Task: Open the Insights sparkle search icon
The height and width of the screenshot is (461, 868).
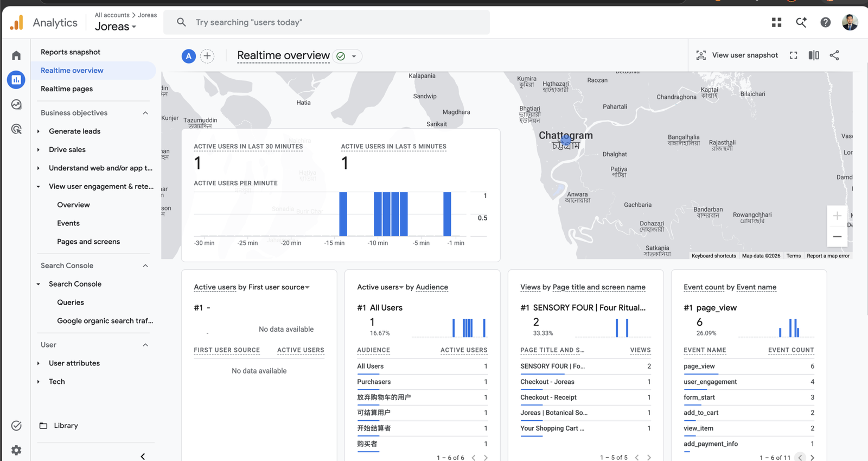Action: (x=801, y=22)
